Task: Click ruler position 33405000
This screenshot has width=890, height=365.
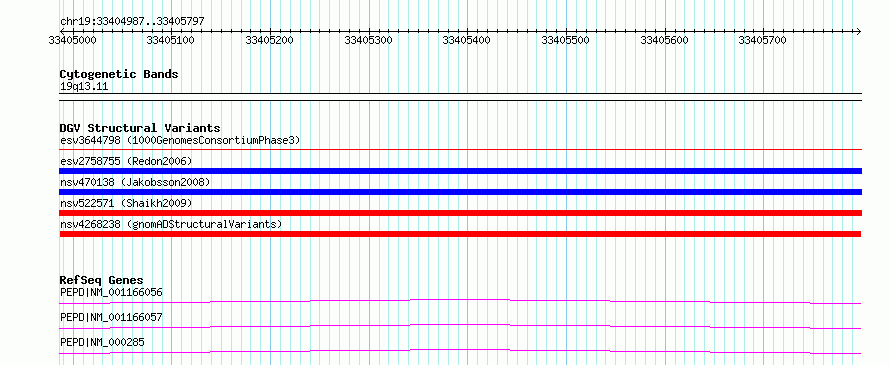Action: (72, 40)
